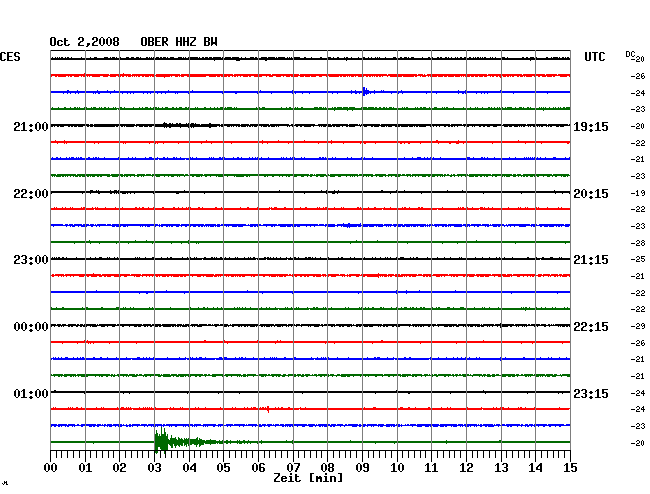Click the "Zeit [min]" axis title
Viewport: 650px width, 494px height.
[x=308, y=478]
